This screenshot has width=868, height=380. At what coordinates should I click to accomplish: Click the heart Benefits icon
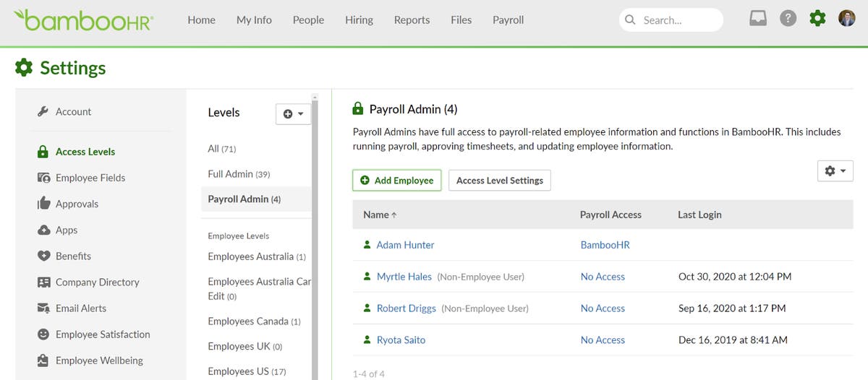[x=43, y=256]
